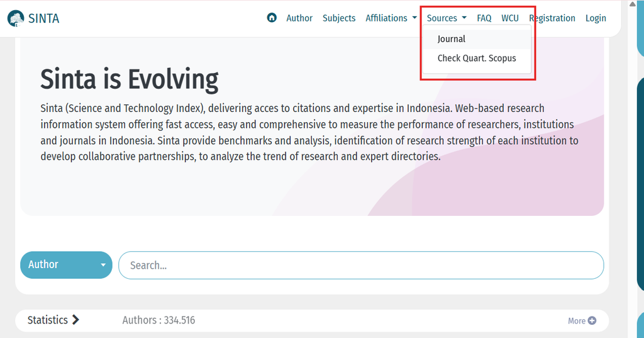Go to the home icon in navbar
This screenshot has width=644, height=338.
coord(272,18)
